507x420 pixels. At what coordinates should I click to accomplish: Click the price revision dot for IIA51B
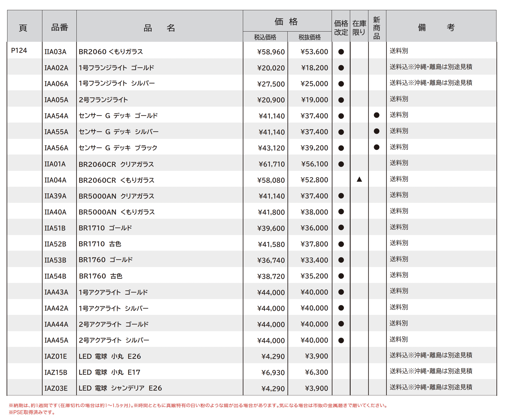[x=341, y=228]
